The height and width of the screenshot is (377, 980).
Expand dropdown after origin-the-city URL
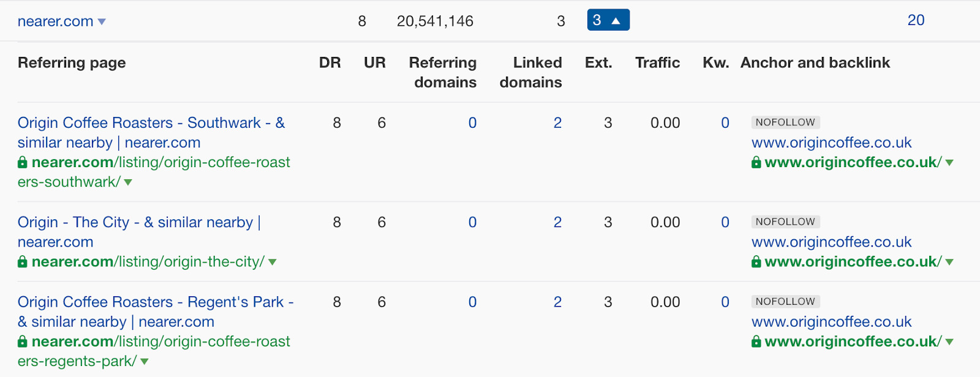pos(273,262)
